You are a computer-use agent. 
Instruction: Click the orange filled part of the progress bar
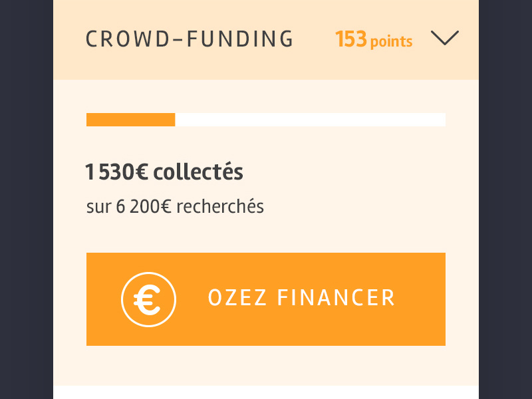130,120
